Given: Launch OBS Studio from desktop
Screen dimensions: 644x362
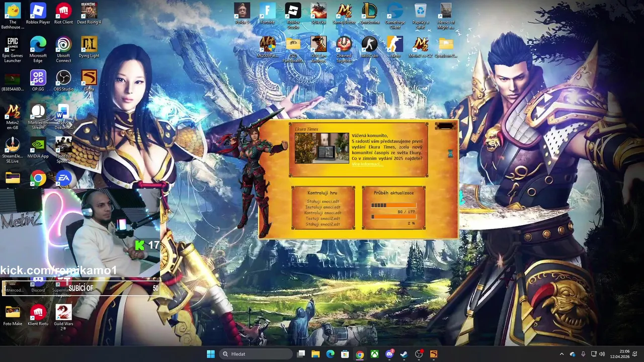Looking at the screenshot, I should [63, 80].
